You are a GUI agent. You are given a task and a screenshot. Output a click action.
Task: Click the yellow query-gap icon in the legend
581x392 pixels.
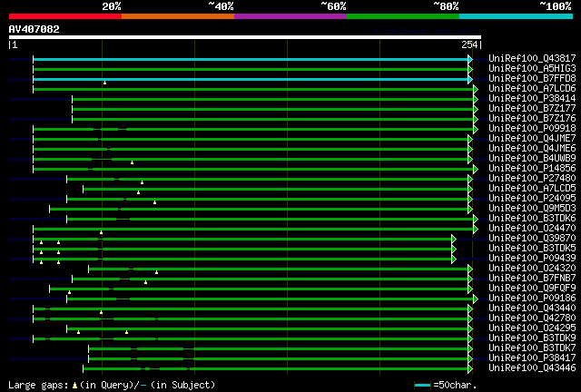(74, 386)
